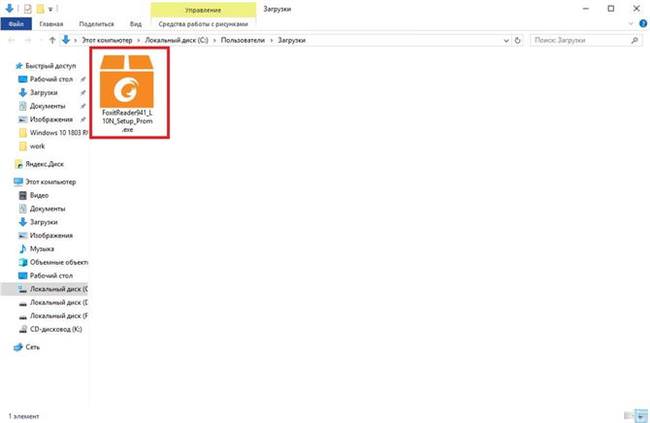
Task: Open Загрузки under Быстрый доступ
Action: [44, 92]
